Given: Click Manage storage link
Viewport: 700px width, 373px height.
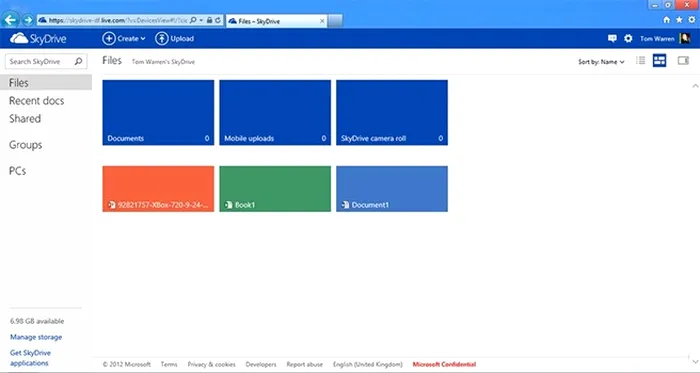Looking at the screenshot, I should pos(36,337).
